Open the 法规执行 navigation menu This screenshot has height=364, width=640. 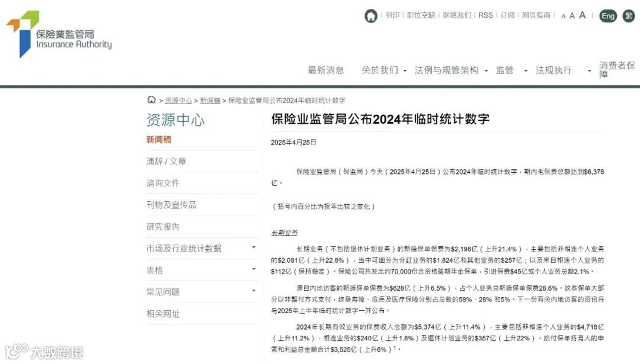tap(553, 70)
